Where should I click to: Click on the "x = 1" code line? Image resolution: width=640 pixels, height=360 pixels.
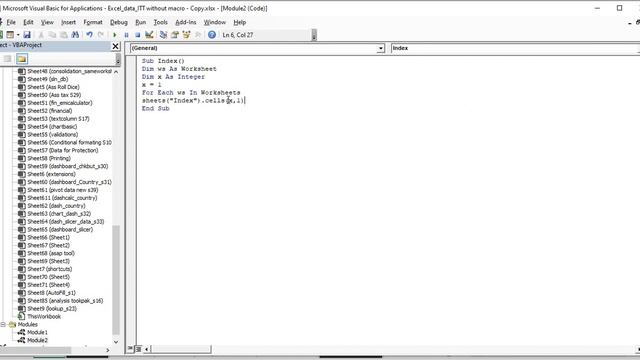pyautogui.click(x=151, y=85)
